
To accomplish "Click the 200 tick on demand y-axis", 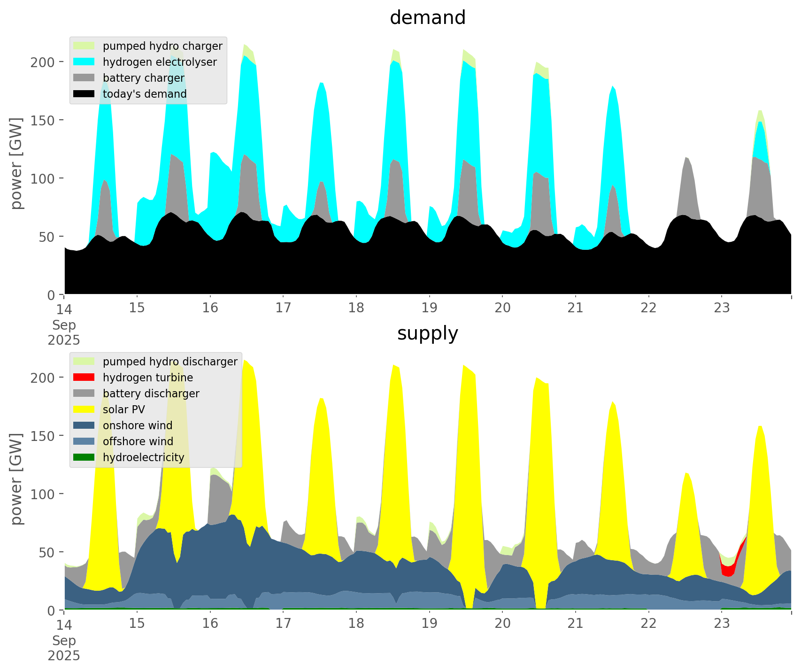I will 43,62.
